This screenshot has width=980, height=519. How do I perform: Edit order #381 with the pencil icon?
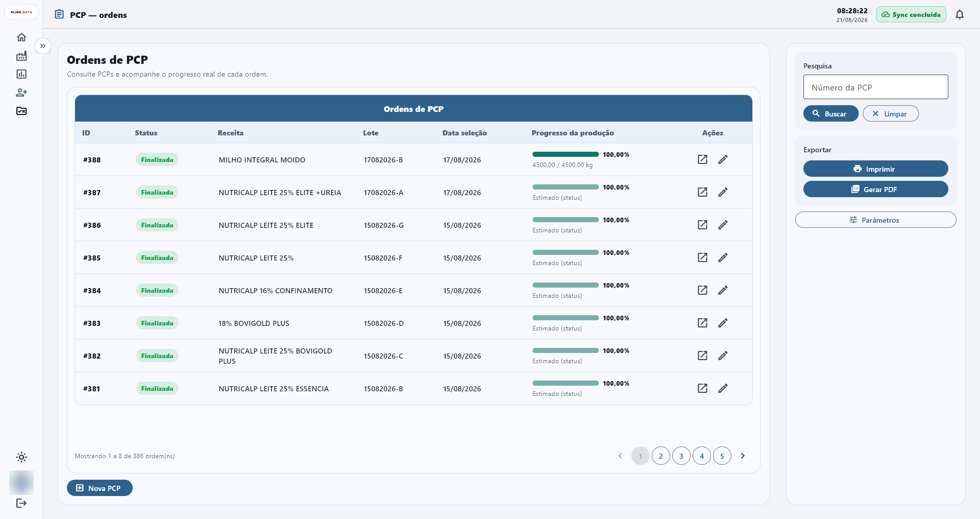click(x=723, y=388)
